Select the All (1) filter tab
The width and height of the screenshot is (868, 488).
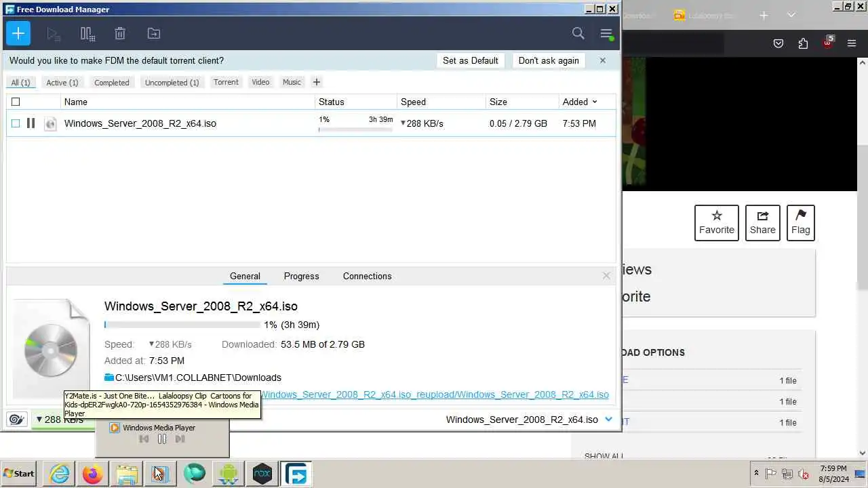point(20,82)
